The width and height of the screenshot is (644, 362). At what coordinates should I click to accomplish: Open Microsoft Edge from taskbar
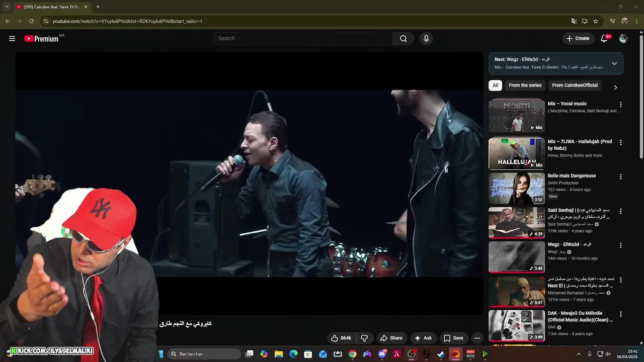(x=293, y=354)
